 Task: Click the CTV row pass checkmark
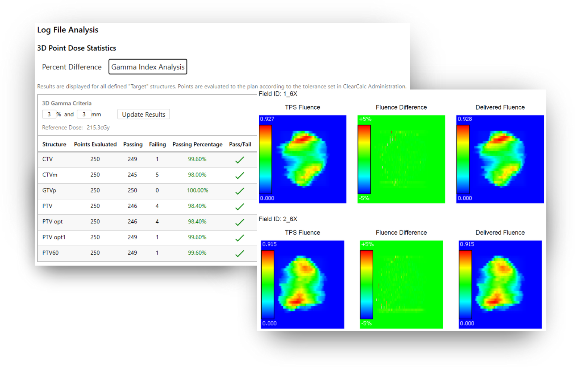[x=240, y=160]
